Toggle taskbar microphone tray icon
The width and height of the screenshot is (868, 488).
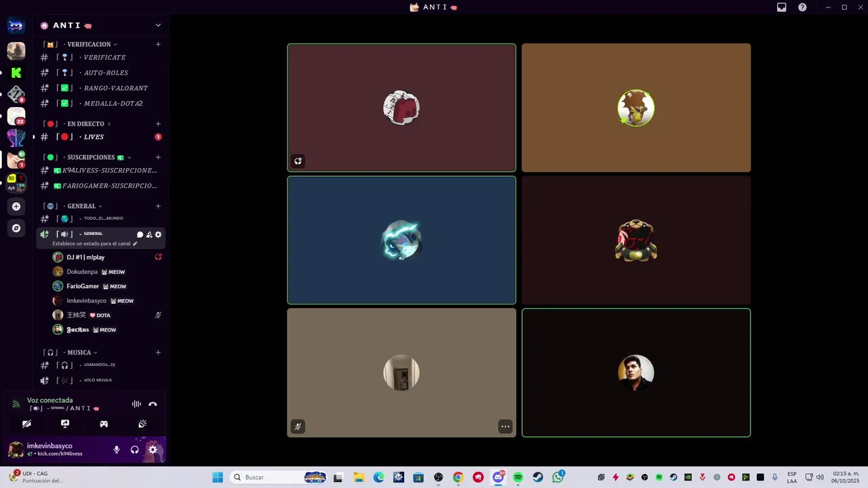click(x=774, y=477)
